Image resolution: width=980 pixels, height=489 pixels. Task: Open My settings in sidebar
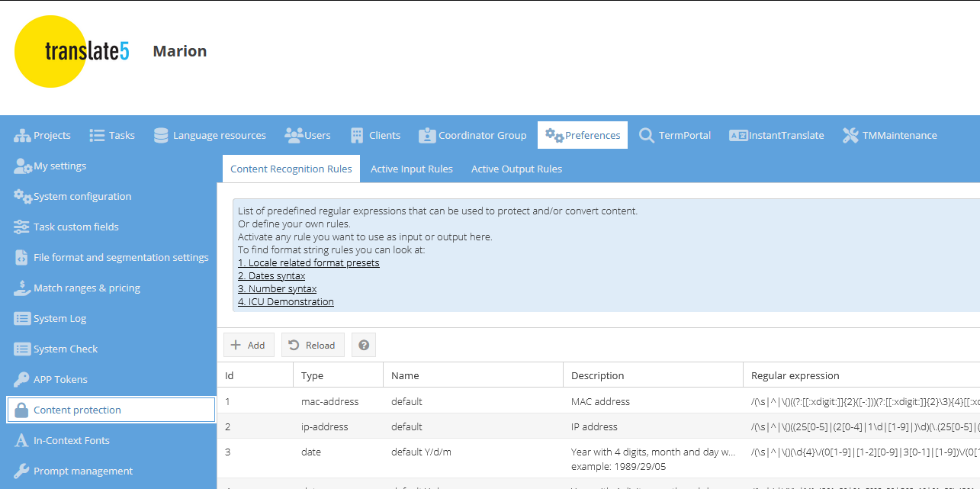click(x=111, y=166)
